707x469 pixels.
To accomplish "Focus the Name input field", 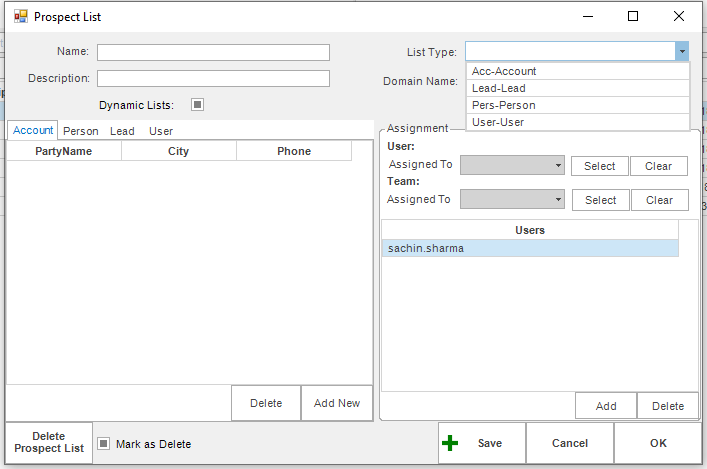I will pyautogui.click(x=213, y=52).
